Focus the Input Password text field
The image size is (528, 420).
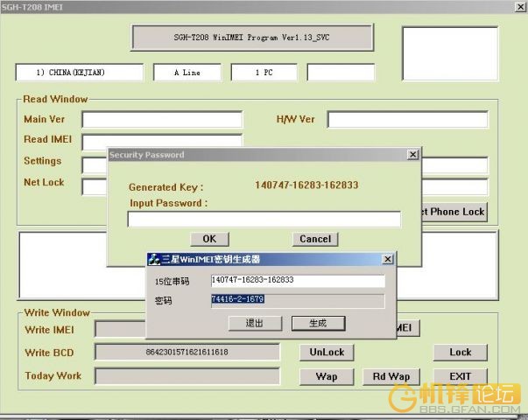click(x=264, y=220)
